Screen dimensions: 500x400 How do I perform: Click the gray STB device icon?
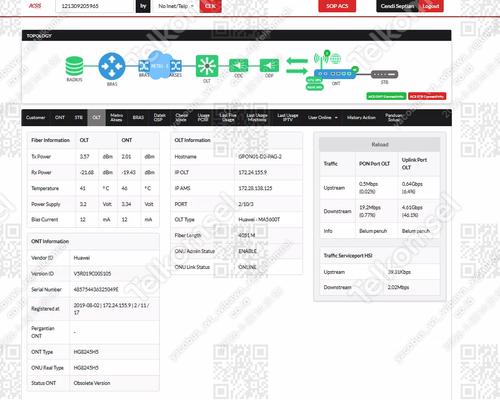tap(384, 74)
